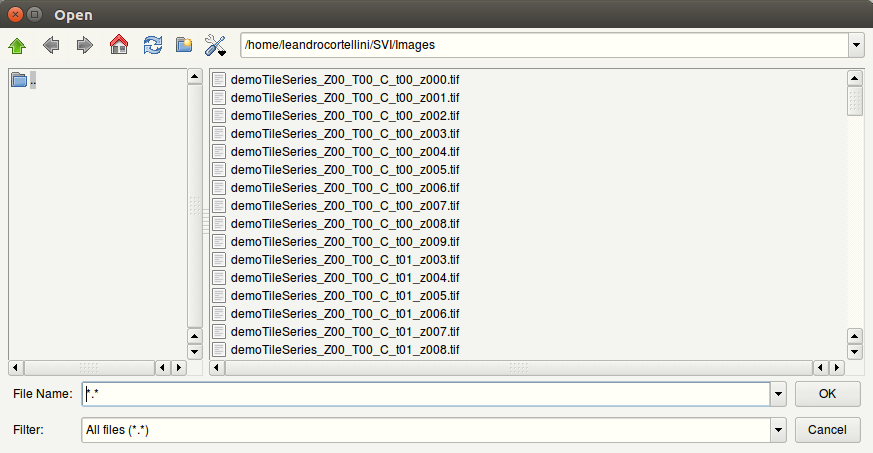Image resolution: width=873 pixels, height=453 pixels.
Task: Go up to the parent directory
Action: pyautogui.click(x=17, y=45)
